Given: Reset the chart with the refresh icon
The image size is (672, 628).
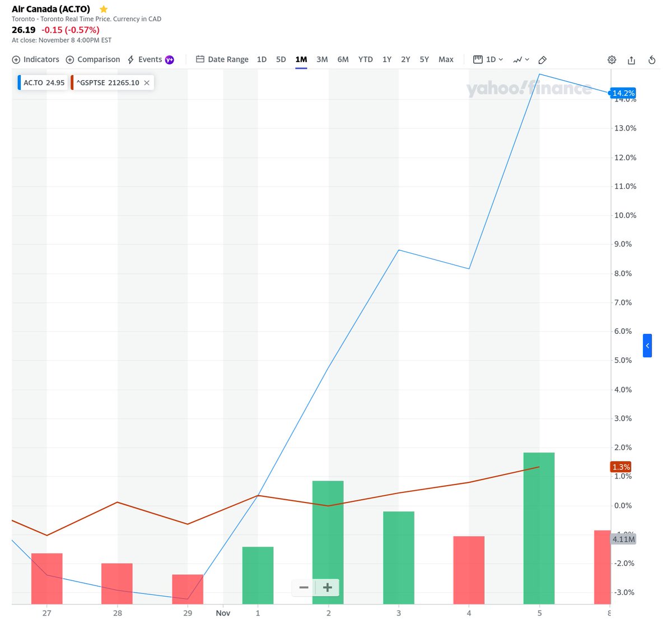Looking at the screenshot, I should coord(652,60).
